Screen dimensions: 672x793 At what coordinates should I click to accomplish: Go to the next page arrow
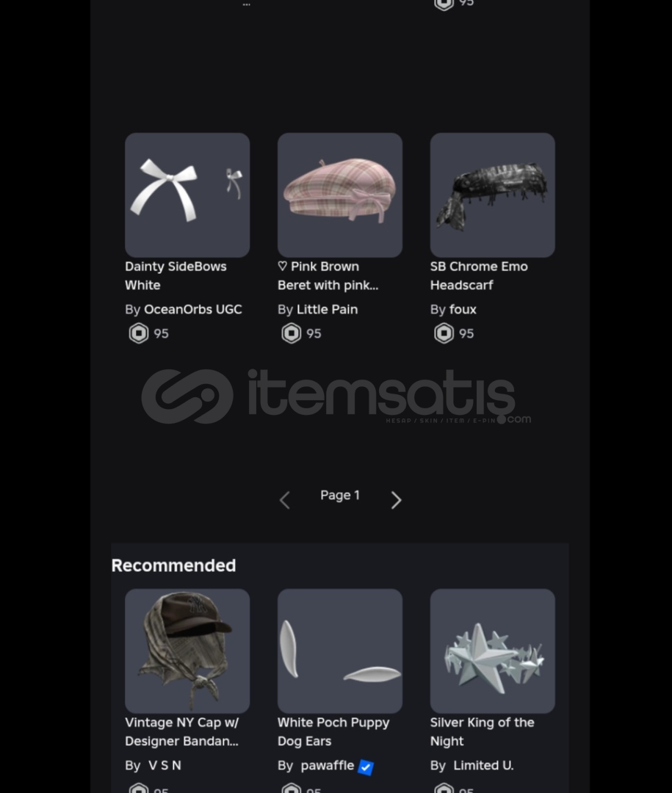(x=396, y=500)
